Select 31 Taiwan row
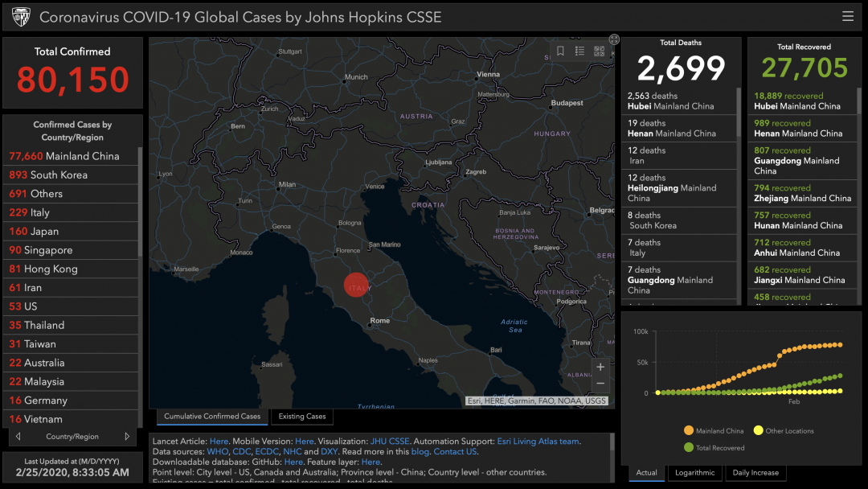The width and height of the screenshot is (868, 489). 70,344
